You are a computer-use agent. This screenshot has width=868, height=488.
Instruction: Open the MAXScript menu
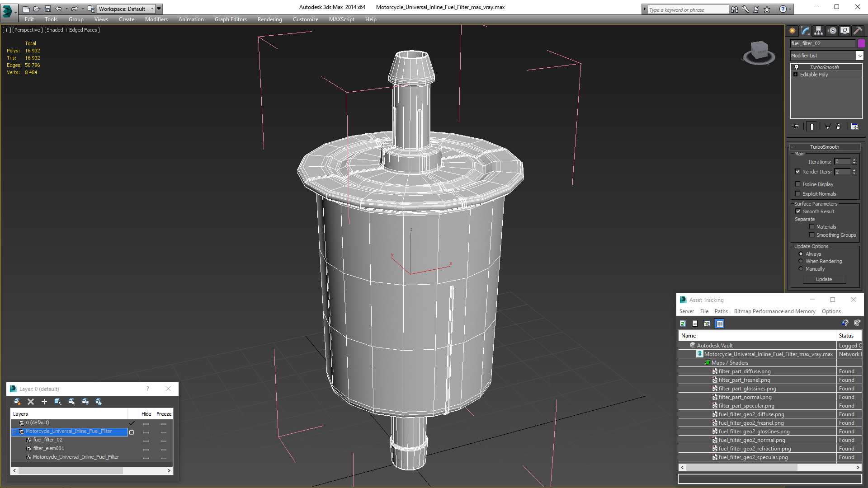[x=342, y=19]
